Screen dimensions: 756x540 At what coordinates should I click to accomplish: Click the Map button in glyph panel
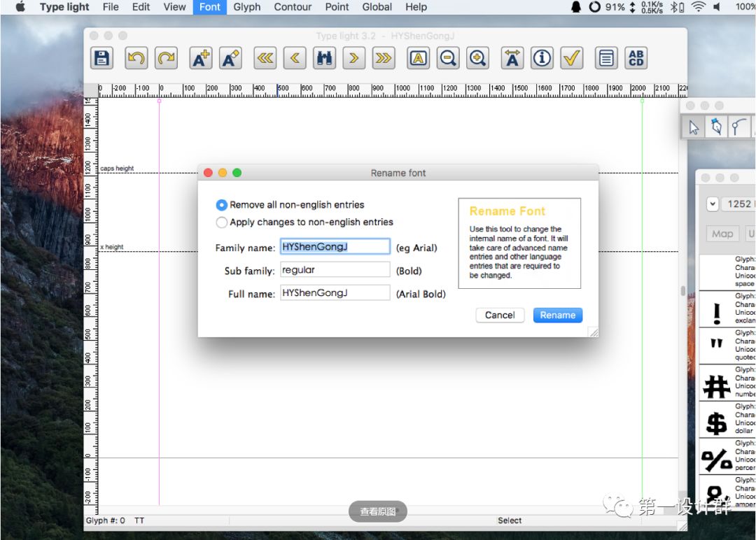tap(722, 234)
